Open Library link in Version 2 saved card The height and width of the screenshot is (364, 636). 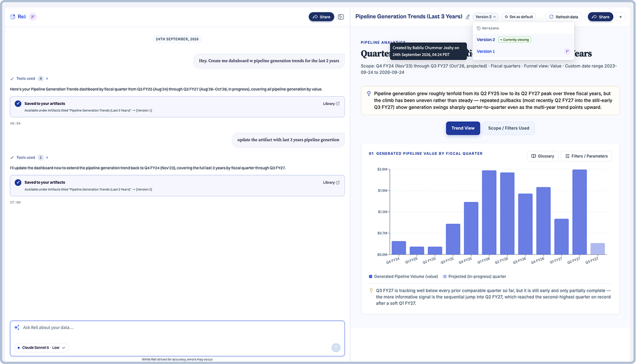click(x=331, y=182)
